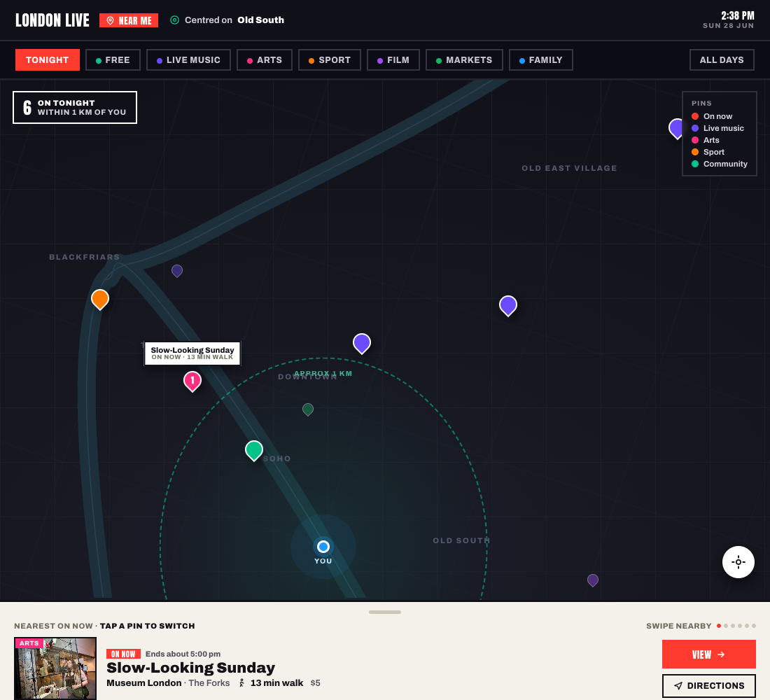Click the 6 On Tonight counter box
Image resolution: width=770 pixels, height=700 pixels.
pyautogui.click(x=75, y=107)
